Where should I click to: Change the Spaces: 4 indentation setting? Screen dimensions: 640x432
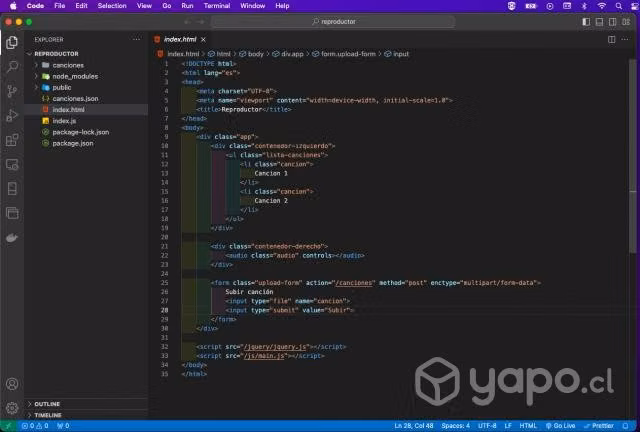[x=456, y=426]
